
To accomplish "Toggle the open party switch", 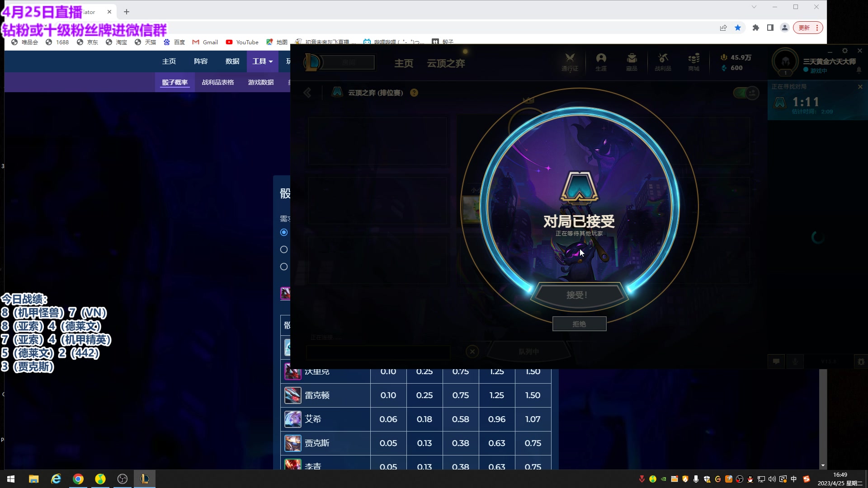I will click(746, 93).
